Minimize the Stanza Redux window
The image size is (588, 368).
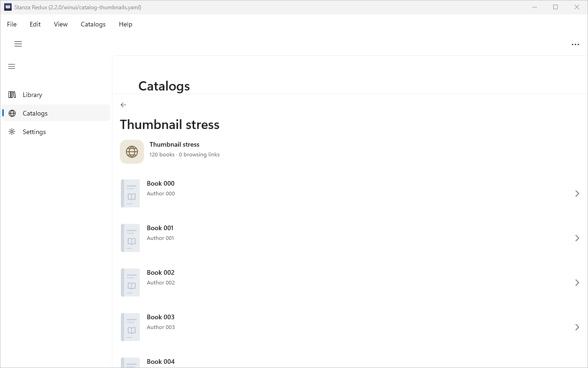click(x=535, y=7)
